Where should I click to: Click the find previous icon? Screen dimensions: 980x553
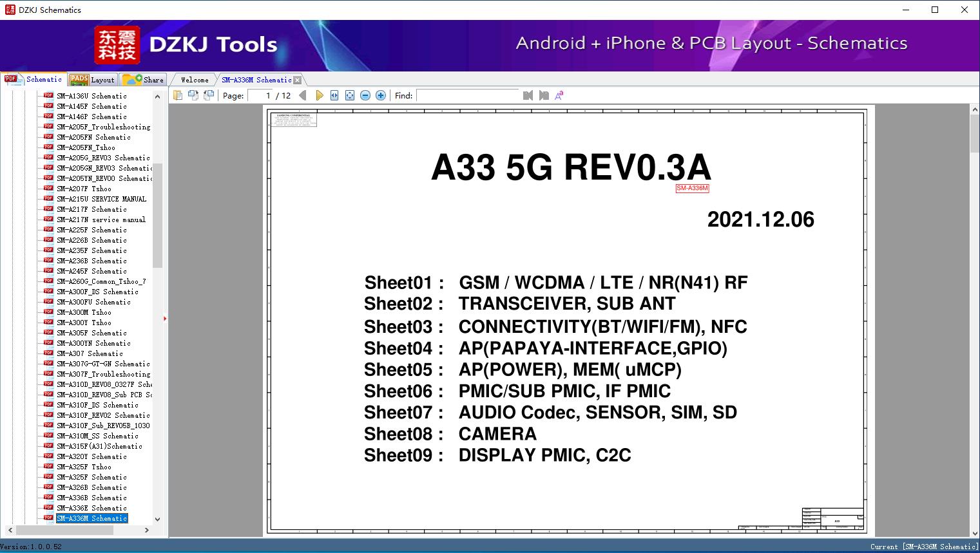(x=528, y=95)
